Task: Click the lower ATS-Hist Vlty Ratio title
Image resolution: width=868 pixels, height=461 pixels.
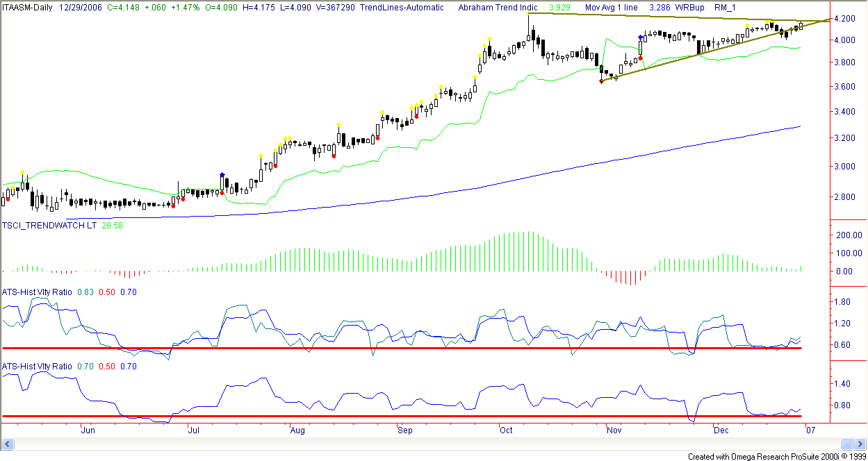Action: coord(37,366)
